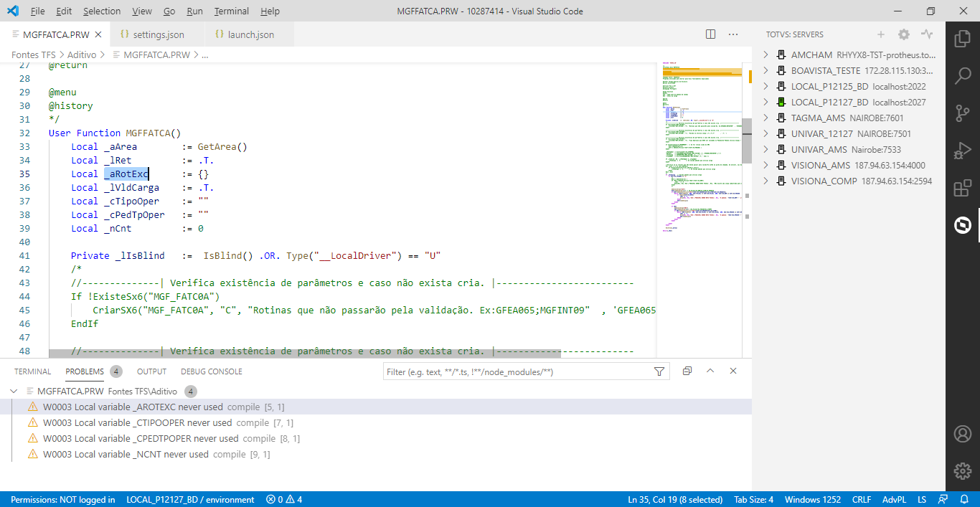The width and height of the screenshot is (980, 507).
Task: Click the editor horizontal scrollbar
Action: click(x=304, y=354)
